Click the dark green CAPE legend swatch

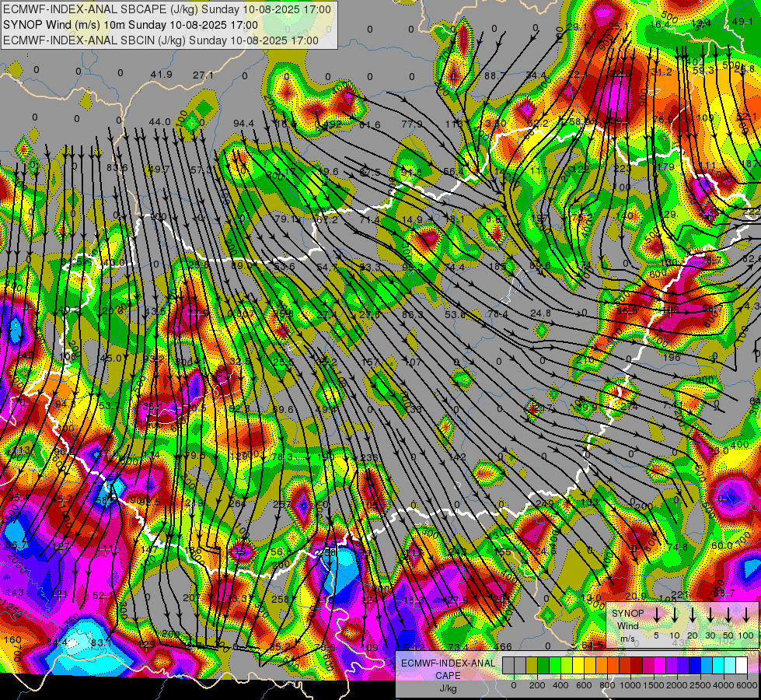point(543,665)
